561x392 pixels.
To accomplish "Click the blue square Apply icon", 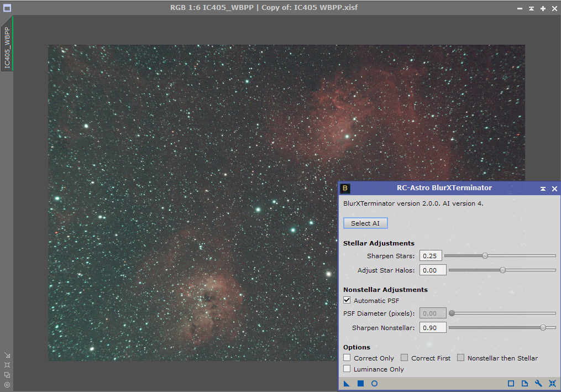I will pos(360,383).
